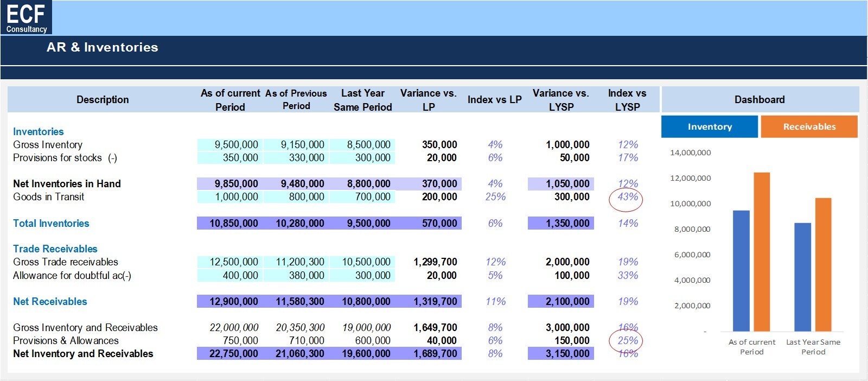This screenshot has height=381, width=868.
Task: Click Net Receivables current value 12,900,000
Action: (x=230, y=301)
